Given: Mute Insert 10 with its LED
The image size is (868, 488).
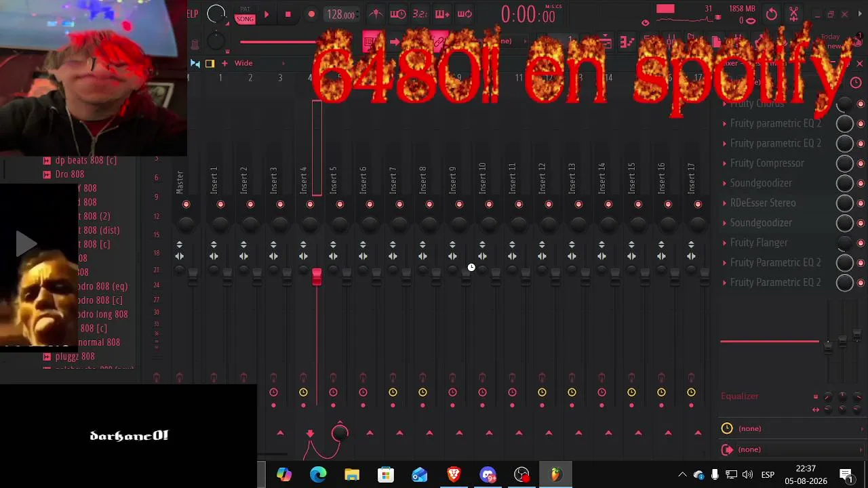Looking at the screenshot, I should 489,205.
